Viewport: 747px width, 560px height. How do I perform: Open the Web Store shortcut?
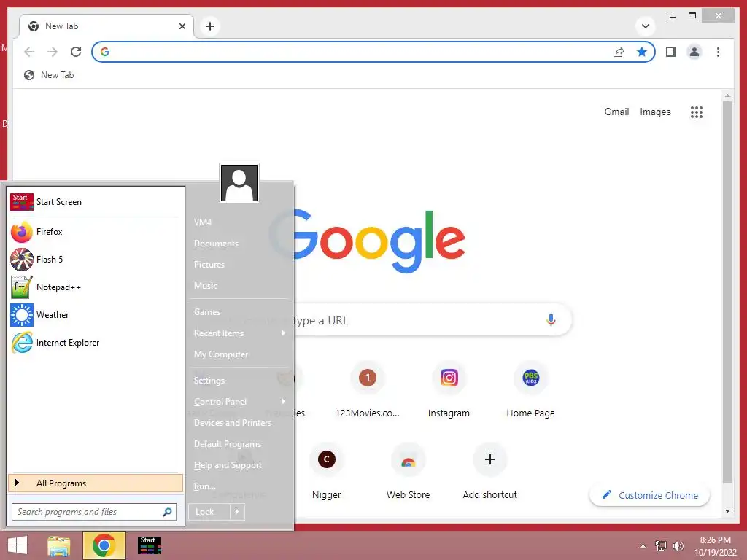[x=409, y=472]
